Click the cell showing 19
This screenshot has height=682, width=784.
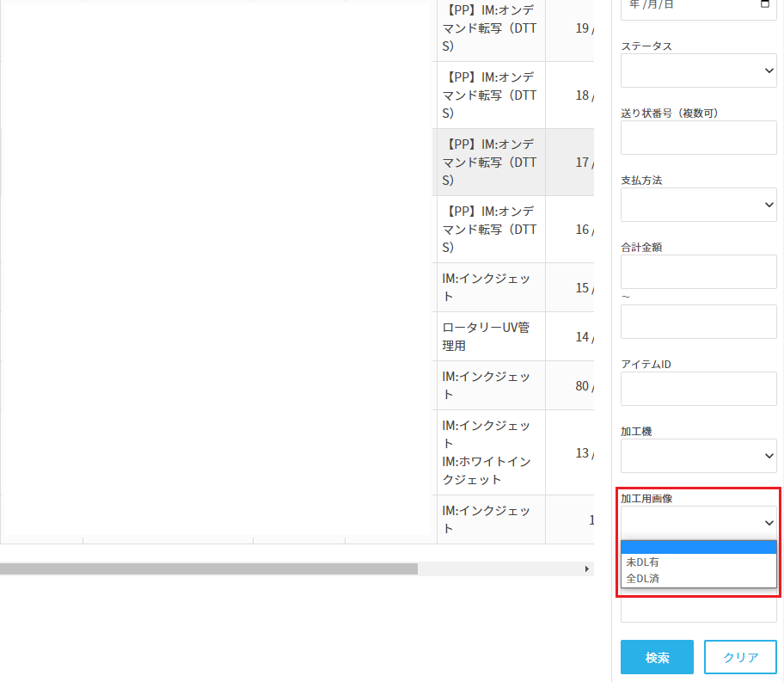(569, 28)
